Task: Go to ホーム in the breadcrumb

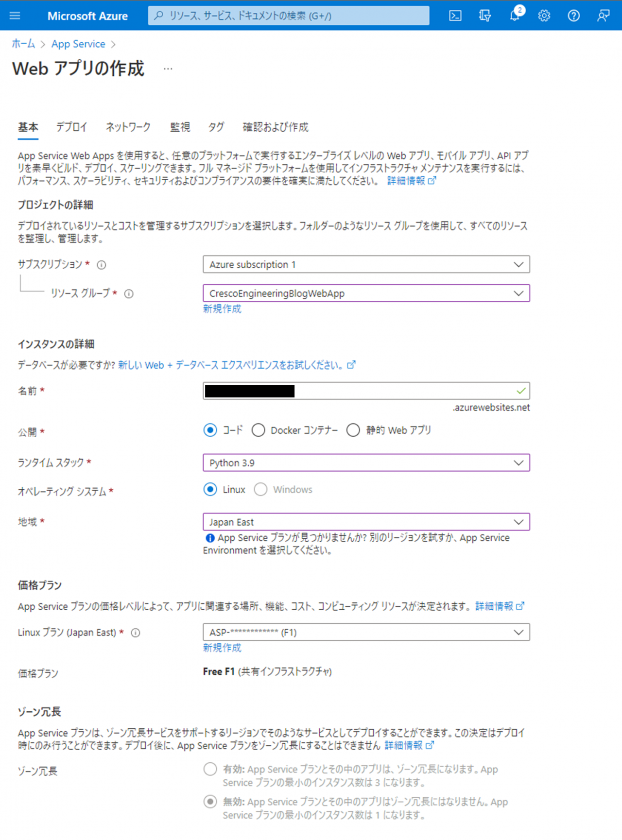Action: (x=23, y=44)
